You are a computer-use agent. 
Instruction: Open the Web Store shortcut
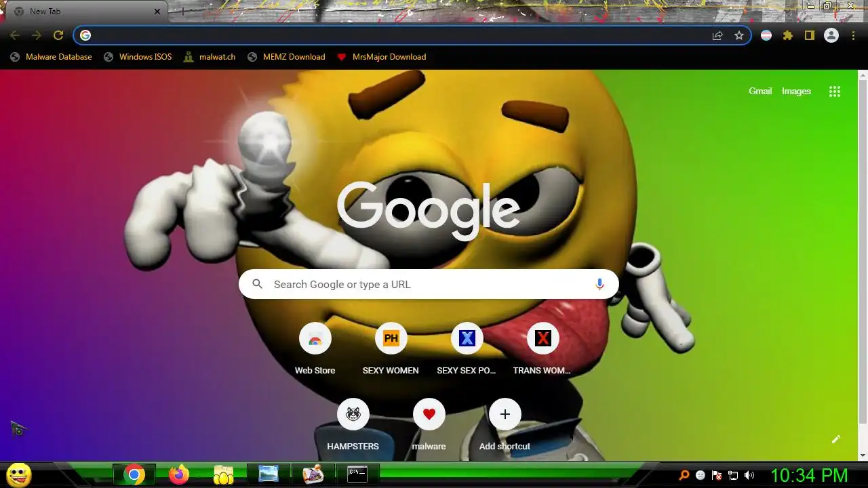pos(315,349)
